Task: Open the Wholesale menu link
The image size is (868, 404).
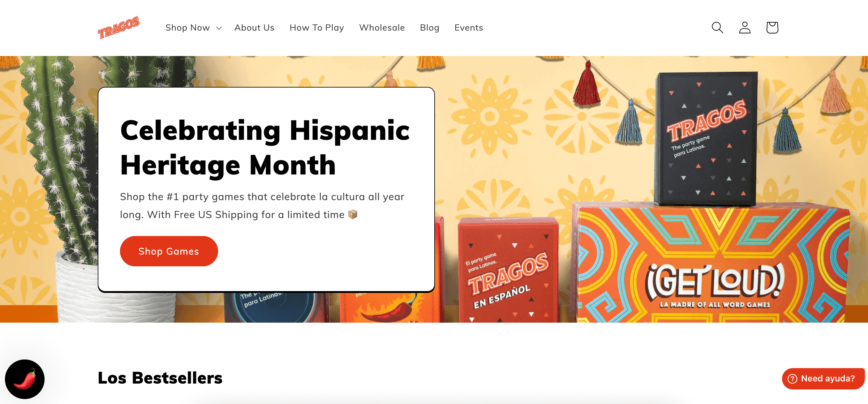Action: tap(382, 28)
